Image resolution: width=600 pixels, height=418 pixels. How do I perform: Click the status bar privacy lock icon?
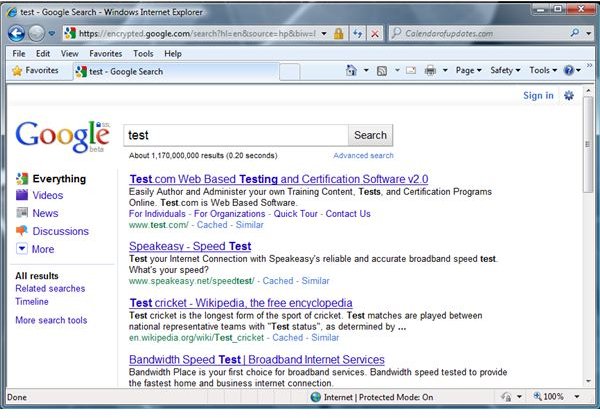[x=506, y=397]
